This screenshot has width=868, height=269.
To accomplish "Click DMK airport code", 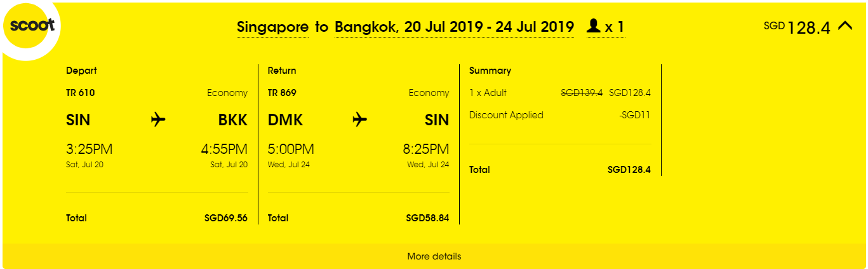I will pyautogui.click(x=286, y=120).
